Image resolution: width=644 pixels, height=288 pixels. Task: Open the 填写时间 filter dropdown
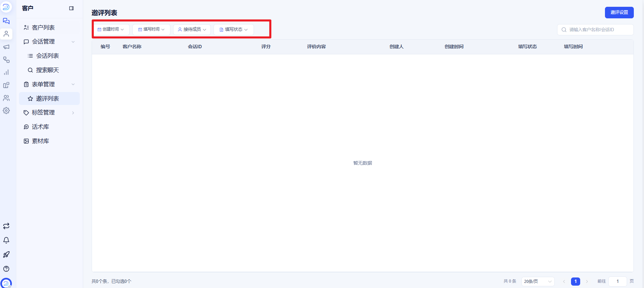pyautogui.click(x=151, y=30)
